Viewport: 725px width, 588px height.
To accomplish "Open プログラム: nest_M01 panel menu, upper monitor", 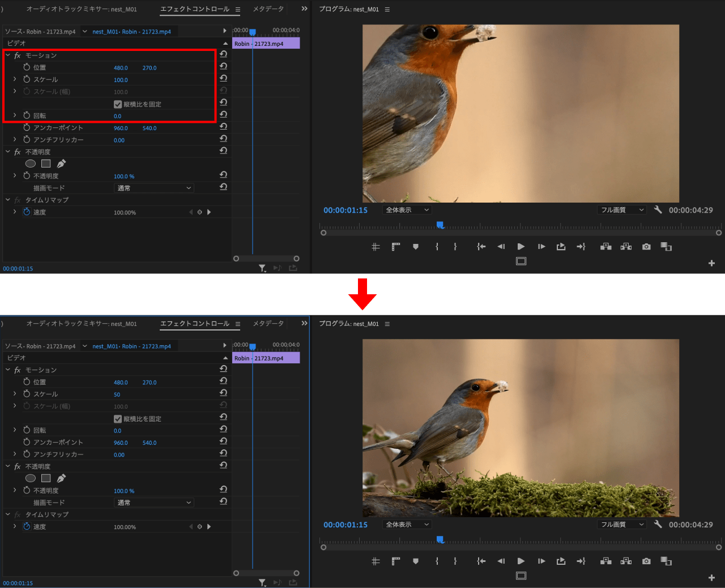I will [x=387, y=10].
